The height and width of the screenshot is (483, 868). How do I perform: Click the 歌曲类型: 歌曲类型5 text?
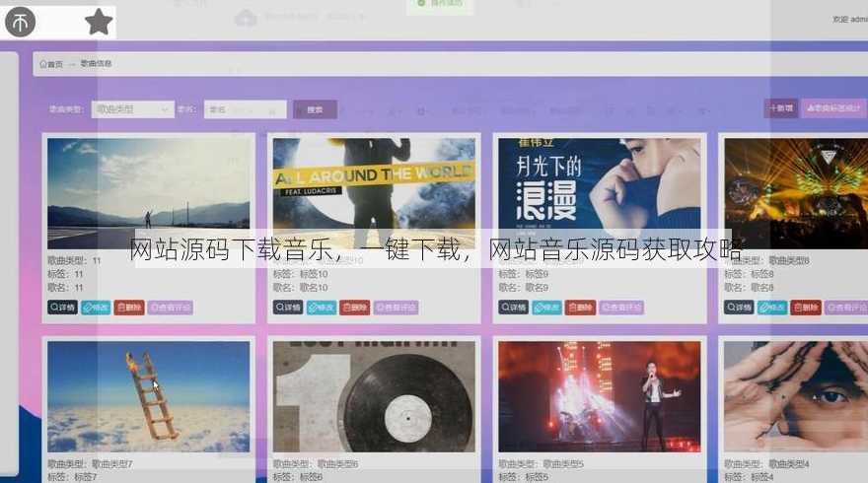(x=541, y=463)
